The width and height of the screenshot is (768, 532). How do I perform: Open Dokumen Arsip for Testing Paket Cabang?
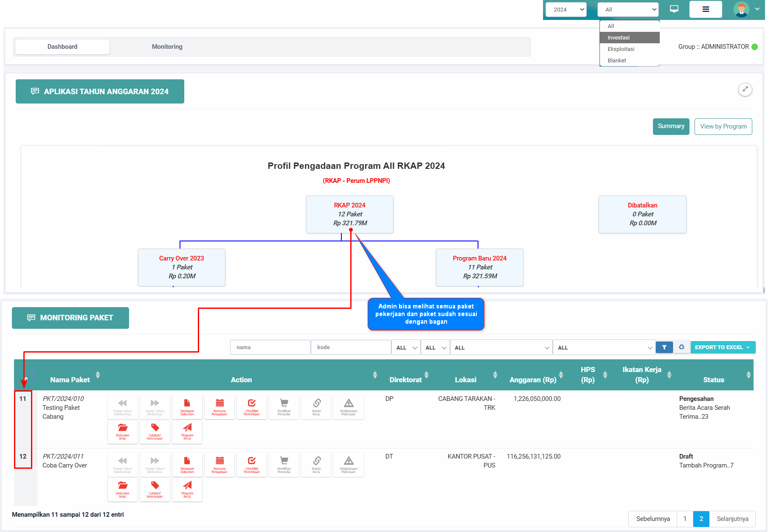(123, 431)
